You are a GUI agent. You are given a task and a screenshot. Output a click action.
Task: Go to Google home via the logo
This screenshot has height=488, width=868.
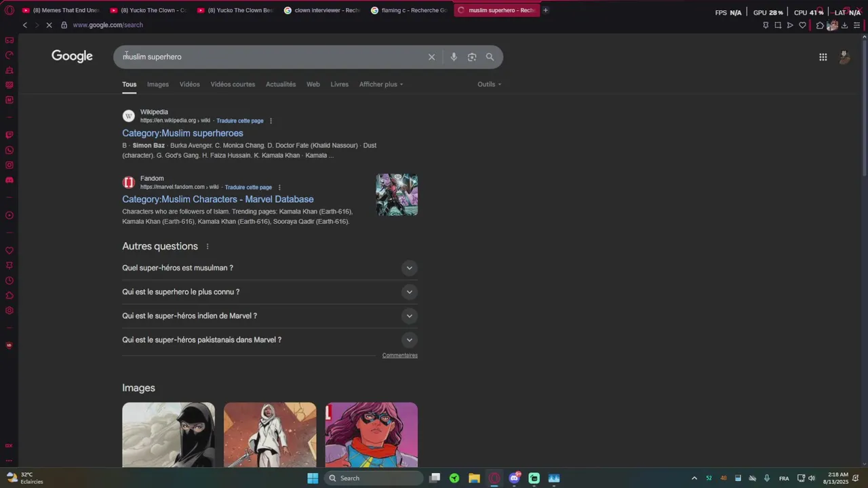(x=72, y=56)
